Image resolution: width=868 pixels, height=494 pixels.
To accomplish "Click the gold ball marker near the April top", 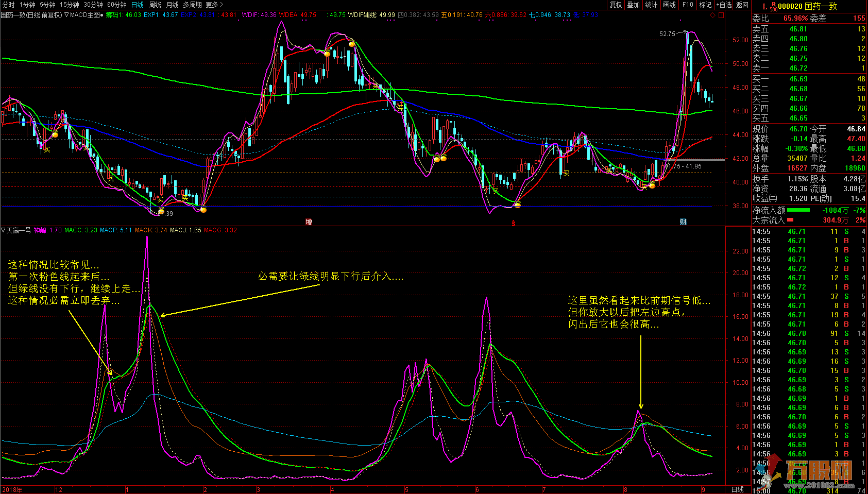I will 352,44.
